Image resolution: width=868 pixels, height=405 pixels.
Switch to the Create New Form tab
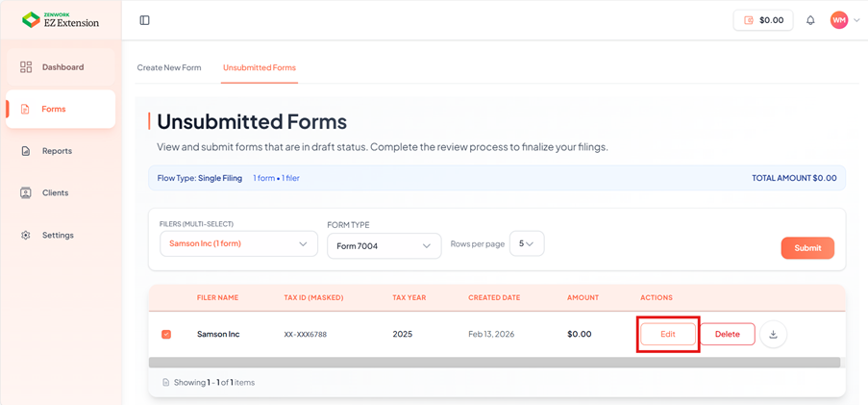[169, 68]
